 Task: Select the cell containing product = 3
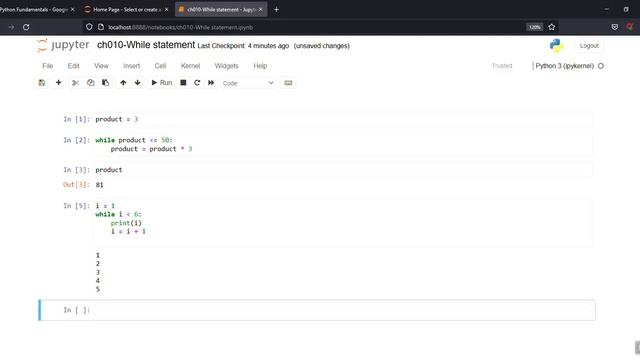pos(343,119)
